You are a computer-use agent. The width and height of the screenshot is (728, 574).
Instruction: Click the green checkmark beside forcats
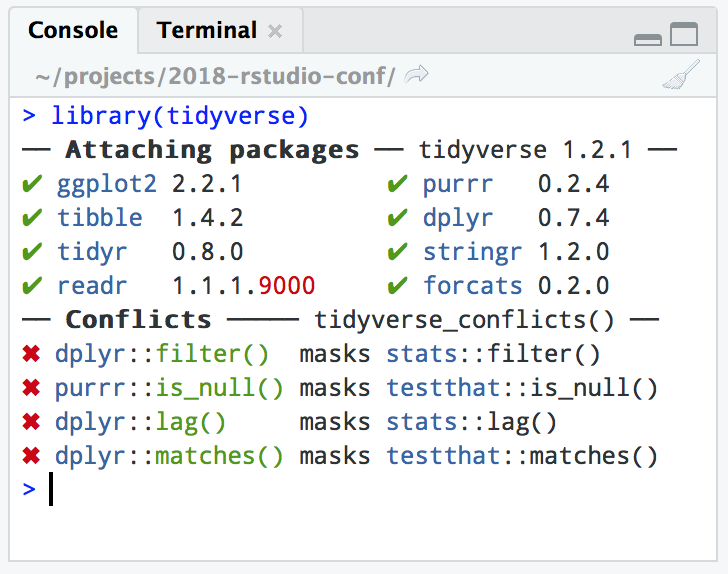pos(397,286)
